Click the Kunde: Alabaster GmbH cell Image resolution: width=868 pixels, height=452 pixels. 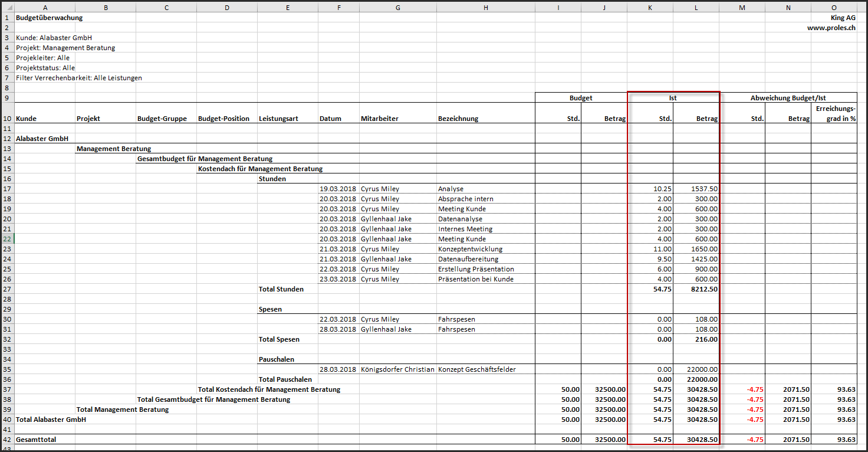point(54,38)
